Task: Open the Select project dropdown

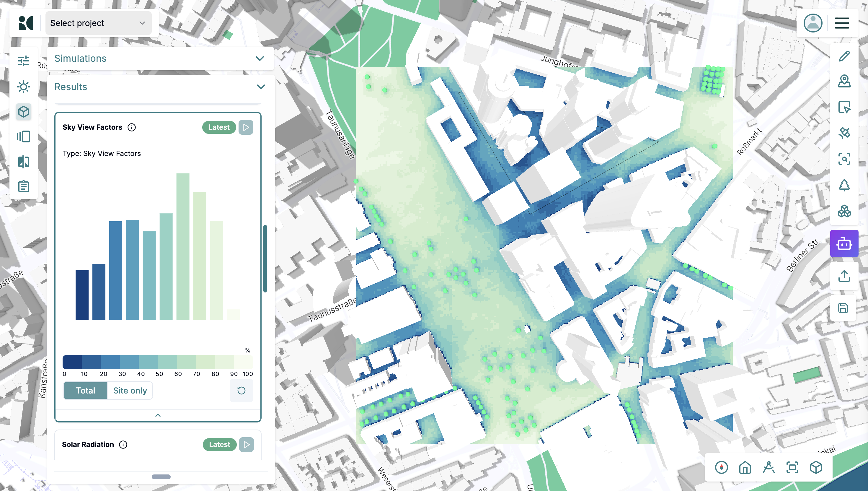Action: click(x=98, y=23)
